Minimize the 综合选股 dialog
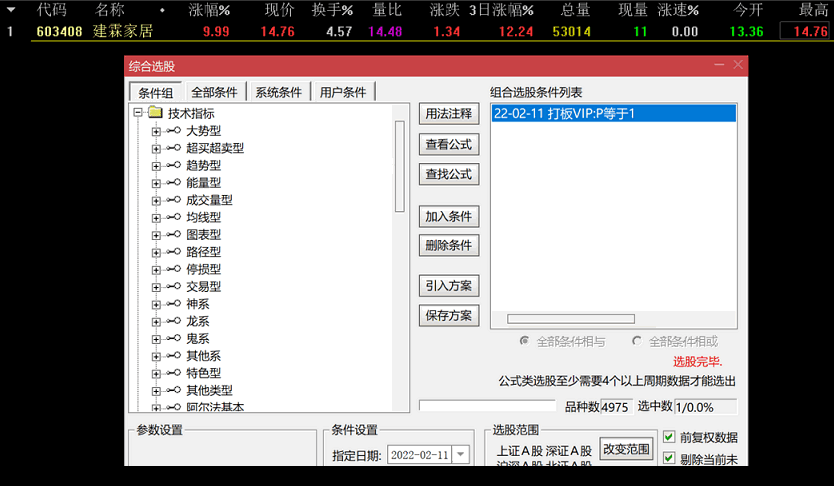The image size is (834, 486). (719, 65)
